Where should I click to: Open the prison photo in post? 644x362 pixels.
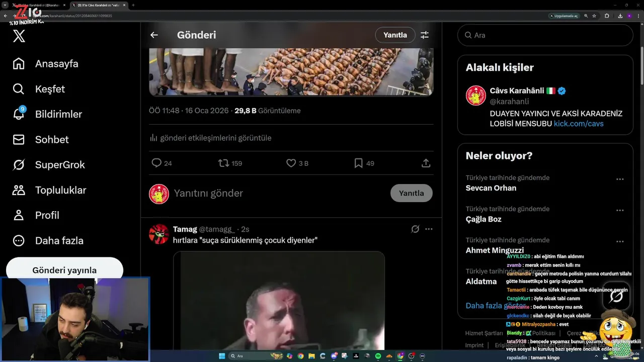pos(291,72)
